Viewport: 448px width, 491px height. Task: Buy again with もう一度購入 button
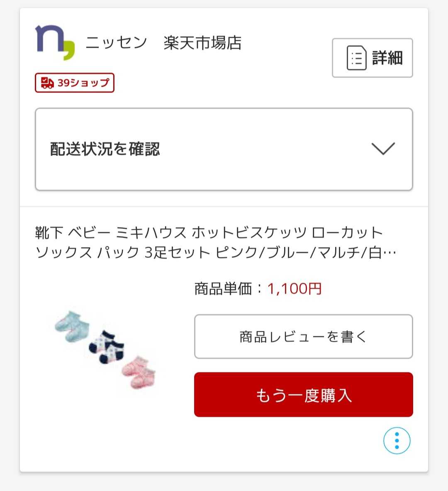point(303,394)
